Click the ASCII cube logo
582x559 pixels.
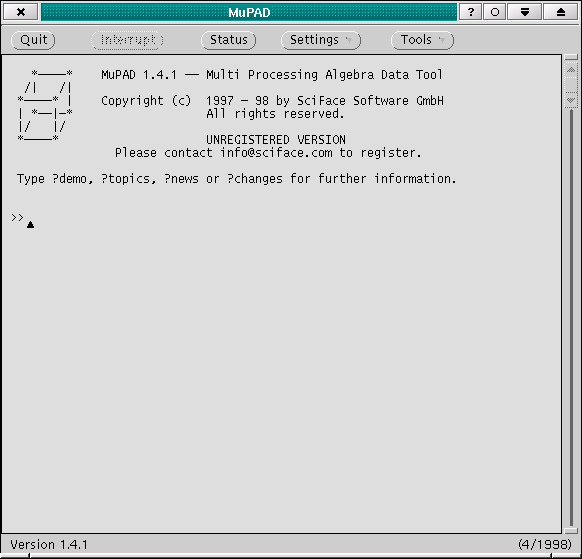tap(45, 105)
